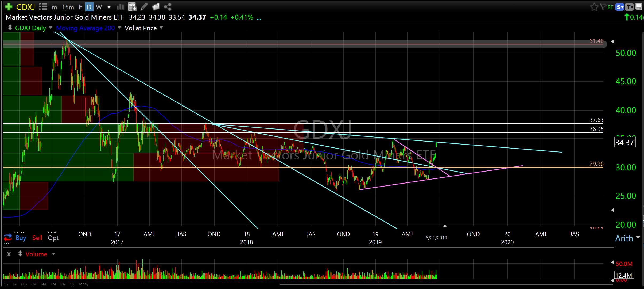Open the Volume pane menu
The image size is (644, 289).
(53, 254)
